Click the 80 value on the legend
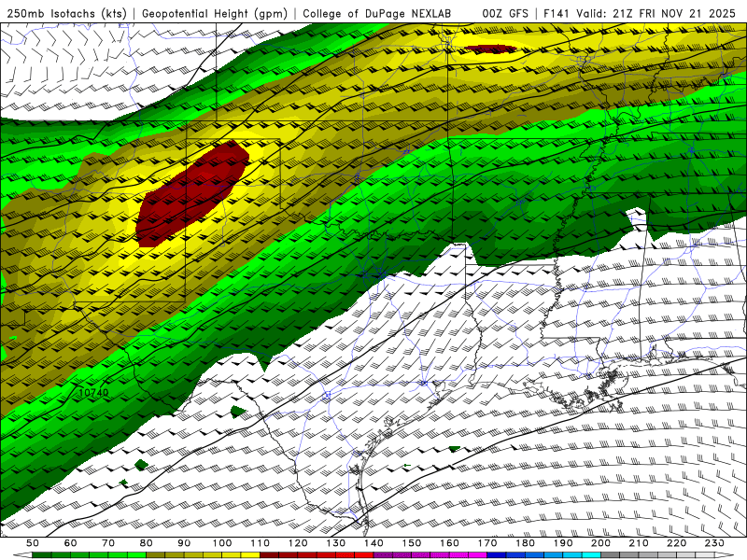Viewport: 747px width, 560px height. 147,543
